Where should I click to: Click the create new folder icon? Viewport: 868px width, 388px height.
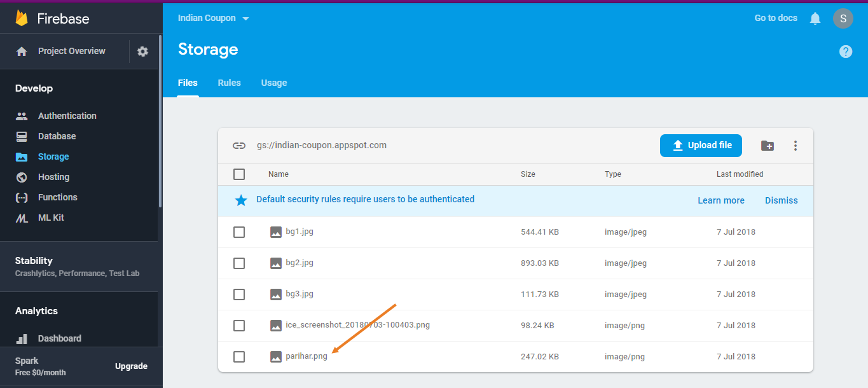click(768, 146)
